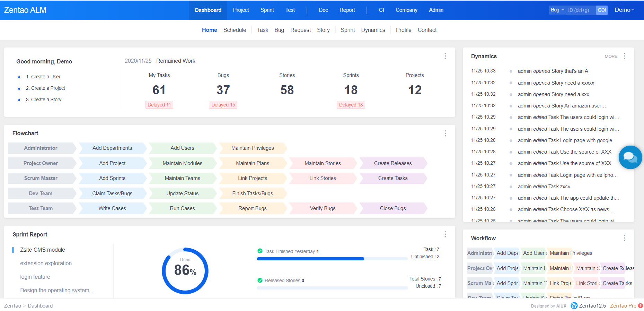Click the ZenTao Pro upgrade arrow icon
This screenshot has width=644, height=311.
point(641,306)
